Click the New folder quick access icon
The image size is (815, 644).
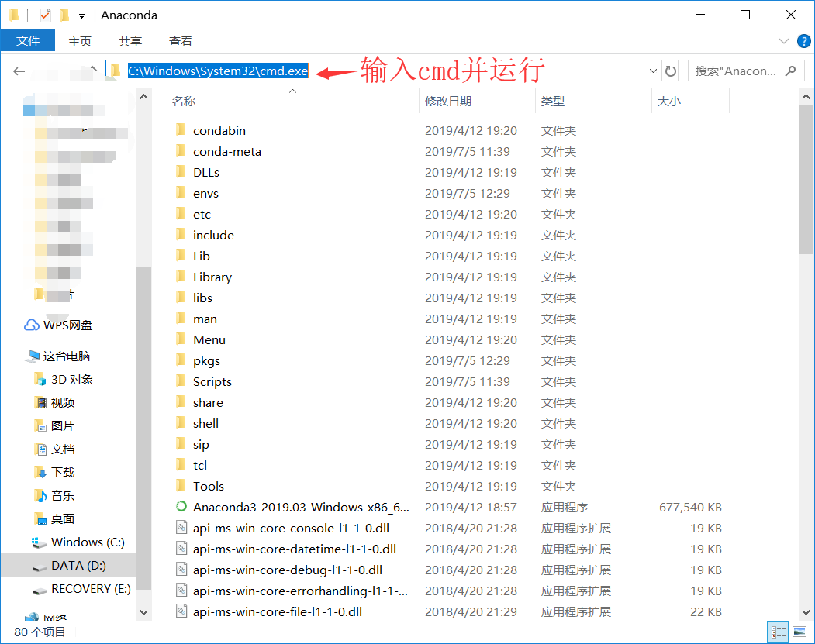(x=64, y=15)
